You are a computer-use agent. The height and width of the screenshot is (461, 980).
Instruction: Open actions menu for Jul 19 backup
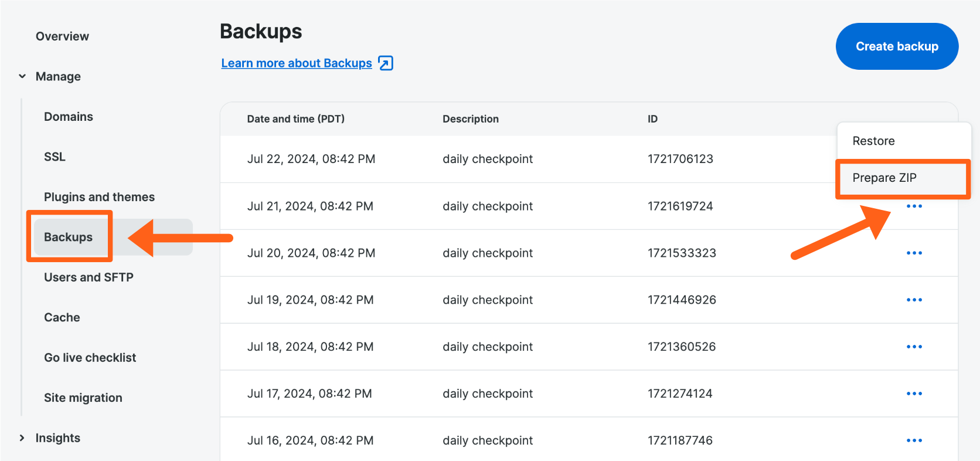pos(914,300)
